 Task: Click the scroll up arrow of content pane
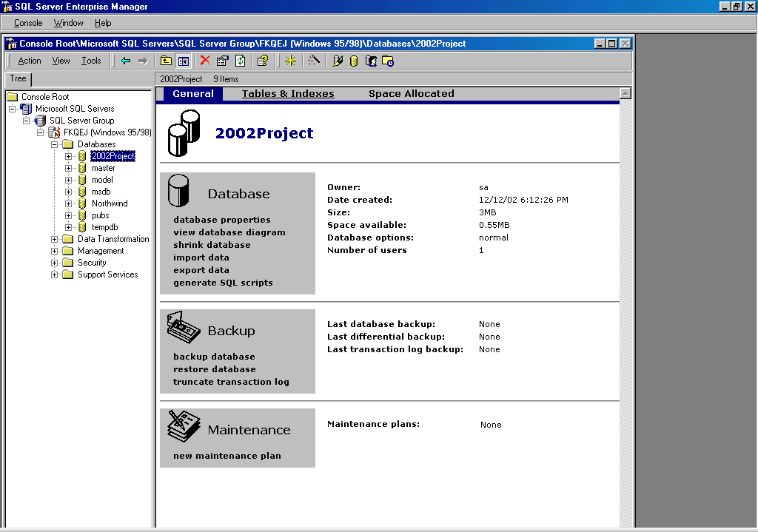(x=625, y=93)
